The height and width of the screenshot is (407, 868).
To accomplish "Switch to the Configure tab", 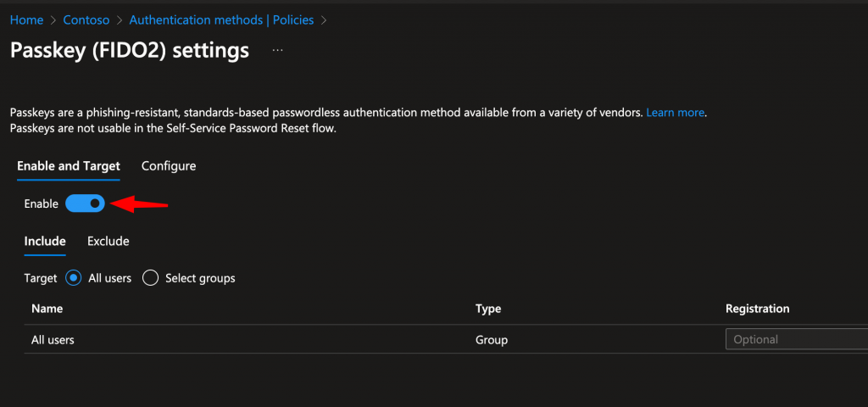I will click(x=169, y=166).
